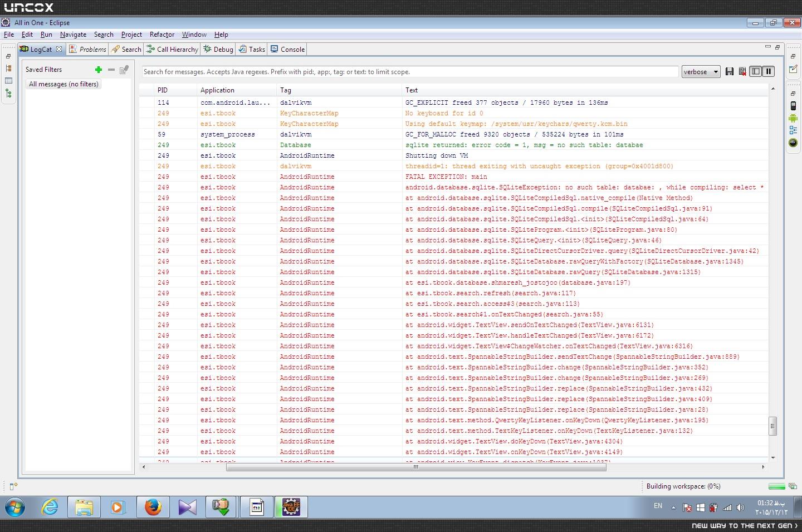This screenshot has height=532, width=802.
Task: Toggle scroll lock pause button
Action: coord(769,71)
